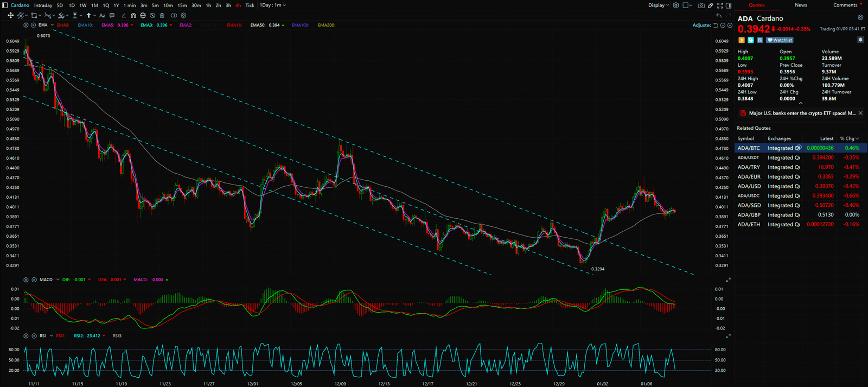The height and width of the screenshot is (387, 868).
Task: Open the price alert bell icon
Action: (x=860, y=40)
